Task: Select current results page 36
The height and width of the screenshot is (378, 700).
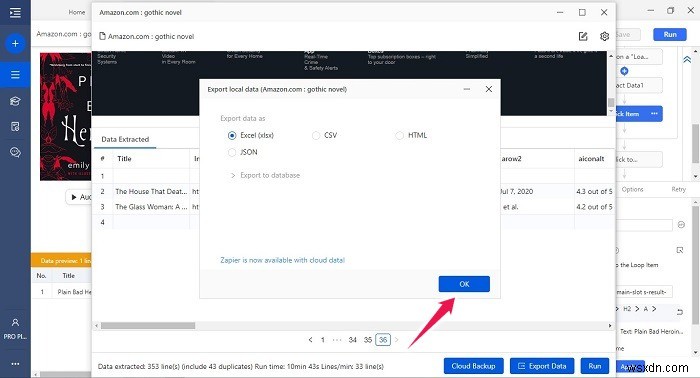Action: point(383,340)
